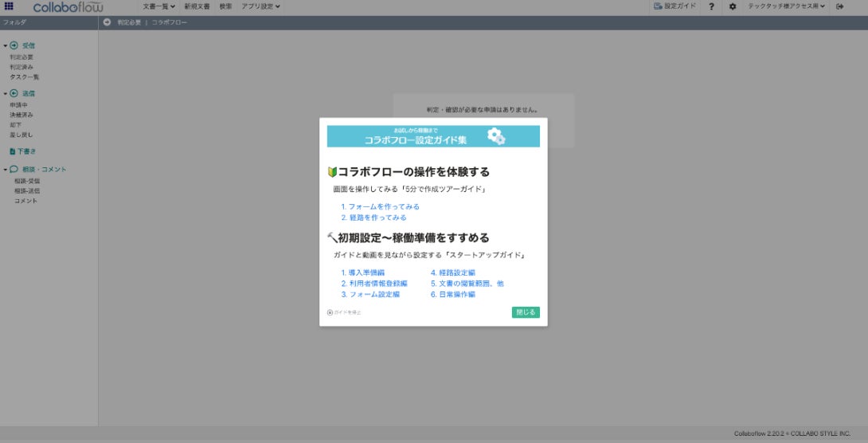This screenshot has width=868, height=443.
Task: Collapse the 送信 folder section
Action: coord(5,93)
